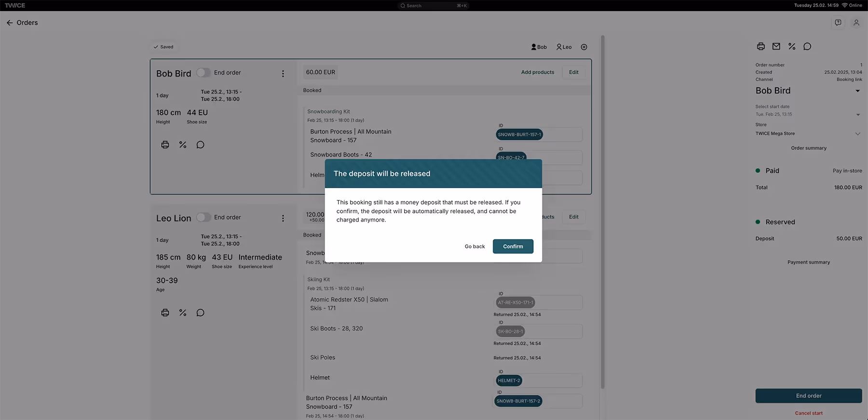Open order comments from sidebar
This screenshot has width=868, height=420.
pyautogui.click(x=807, y=47)
